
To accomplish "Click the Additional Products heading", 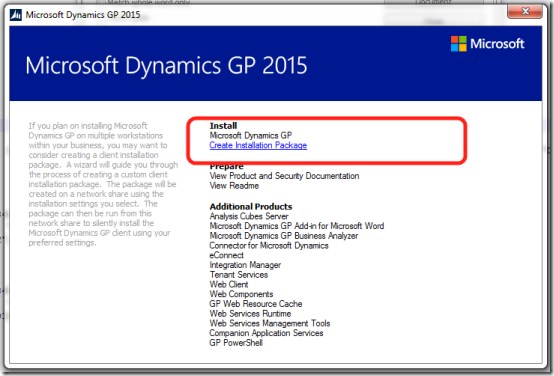I will coord(251,206).
